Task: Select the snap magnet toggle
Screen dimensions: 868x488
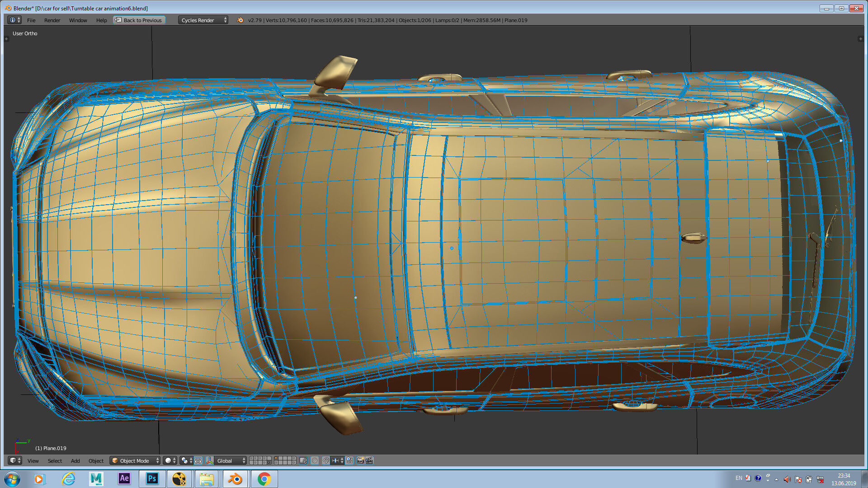Action: [x=325, y=460]
